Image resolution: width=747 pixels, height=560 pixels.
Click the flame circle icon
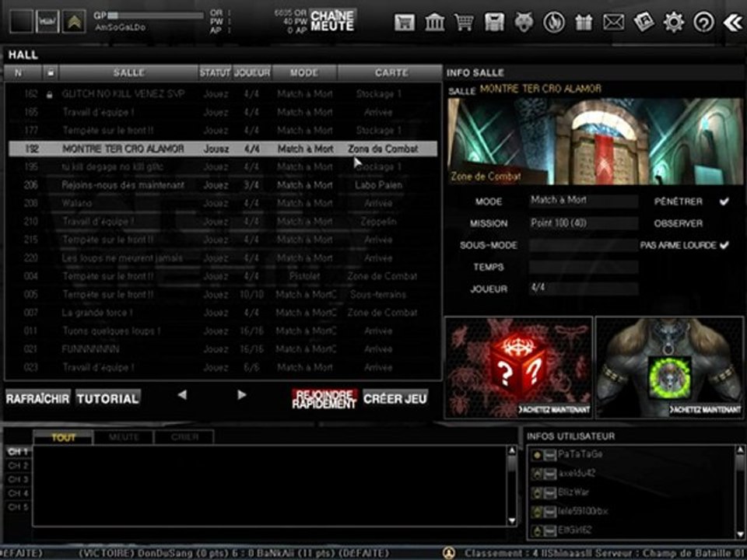(553, 22)
